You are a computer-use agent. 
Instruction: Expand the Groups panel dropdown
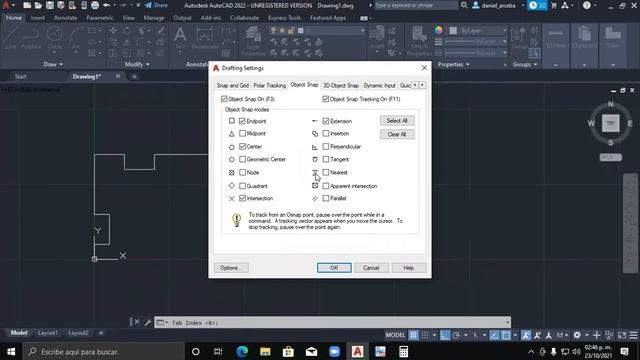(524, 64)
